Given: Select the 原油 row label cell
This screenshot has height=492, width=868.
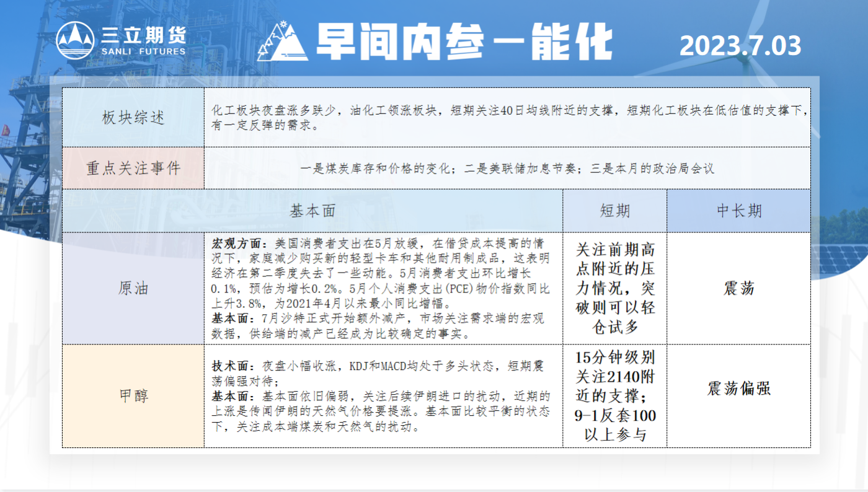Looking at the screenshot, I should (x=133, y=288).
